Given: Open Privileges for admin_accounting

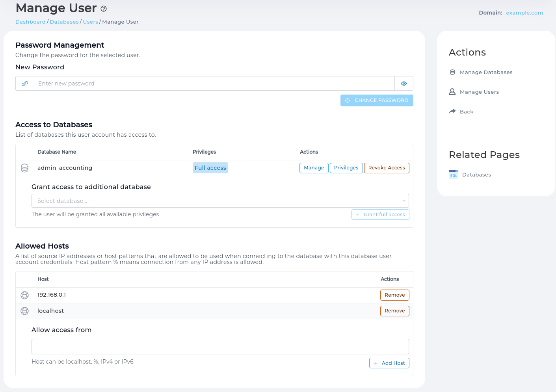Looking at the screenshot, I should (x=346, y=168).
